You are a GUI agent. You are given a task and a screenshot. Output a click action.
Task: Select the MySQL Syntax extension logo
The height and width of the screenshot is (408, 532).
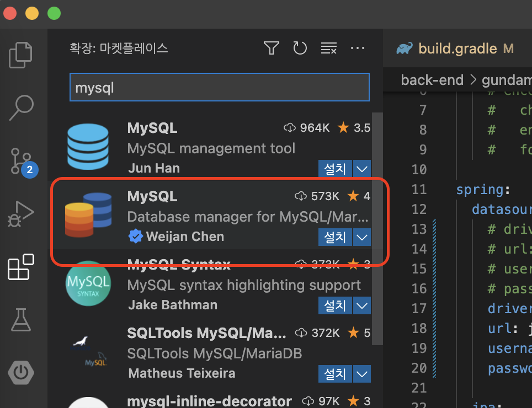[88, 283]
